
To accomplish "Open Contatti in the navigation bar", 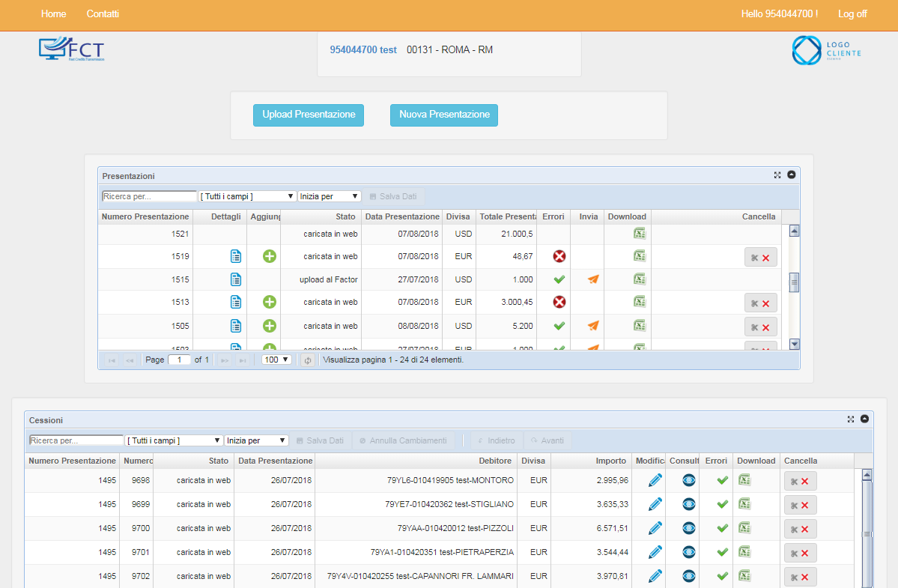I will pos(103,14).
